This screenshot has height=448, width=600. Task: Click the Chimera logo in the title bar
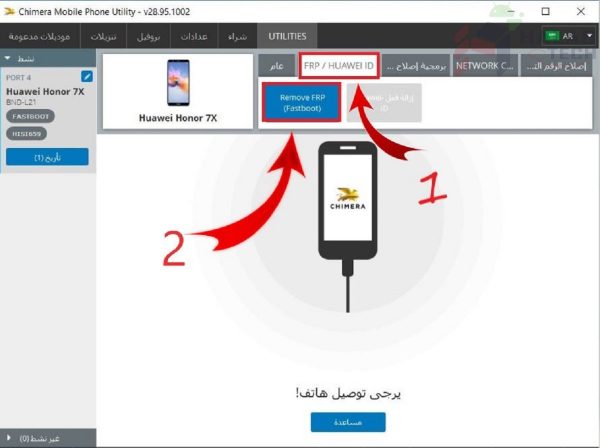(9, 11)
